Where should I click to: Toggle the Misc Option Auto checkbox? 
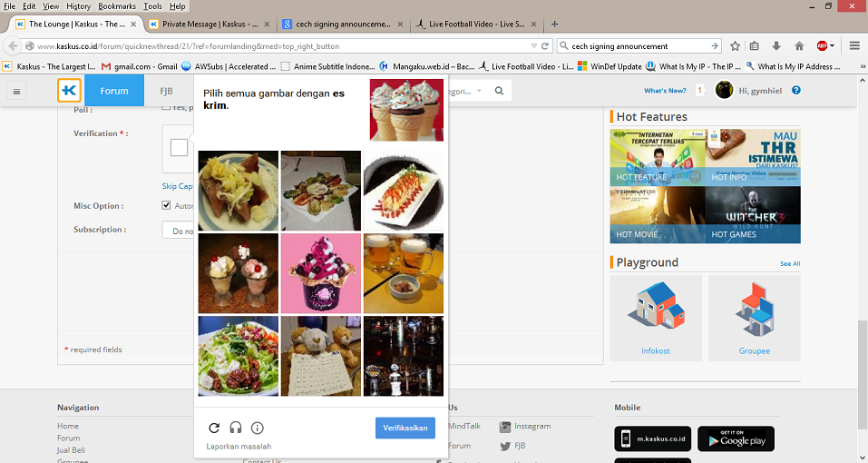[166, 205]
